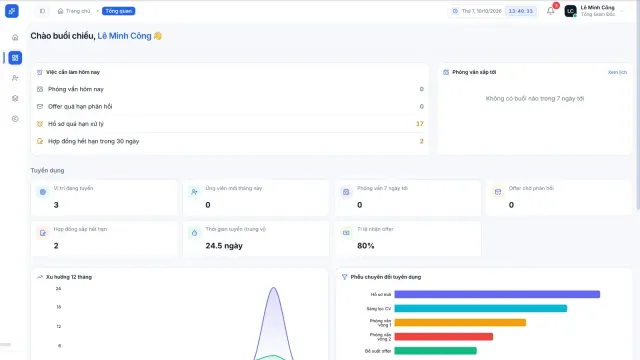This screenshot has width=640, height=360.
Task: Click the time display 13:40:33
Action: click(520, 11)
